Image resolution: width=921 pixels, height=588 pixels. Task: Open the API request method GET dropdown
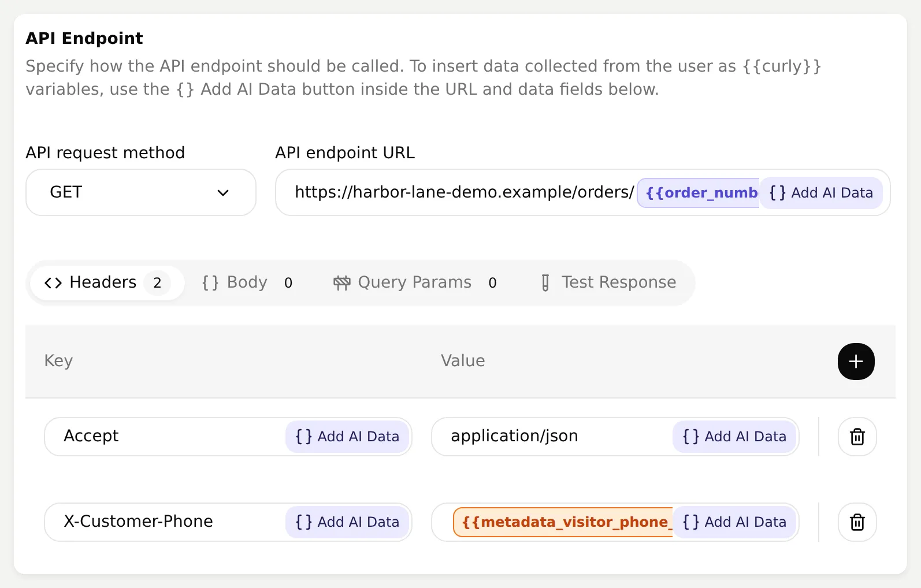coord(141,192)
